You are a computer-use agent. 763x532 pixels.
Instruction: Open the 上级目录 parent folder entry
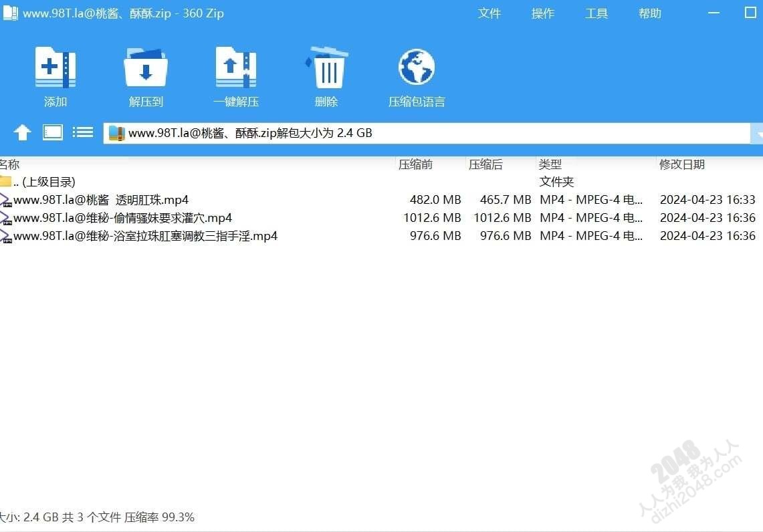tap(44, 182)
